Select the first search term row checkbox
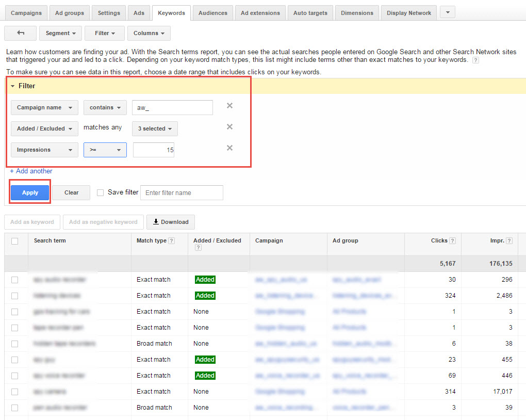The image size is (526, 420). 14,280
